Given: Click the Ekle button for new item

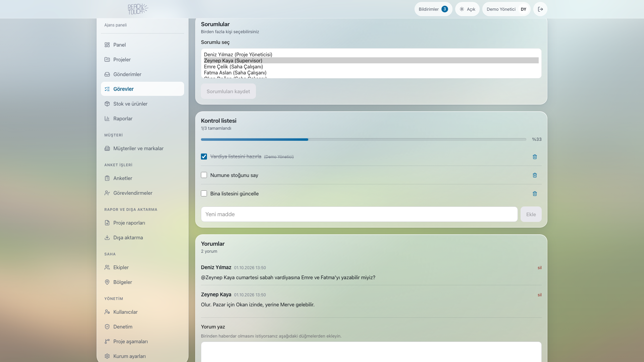Looking at the screenshot, I should 531,214.
